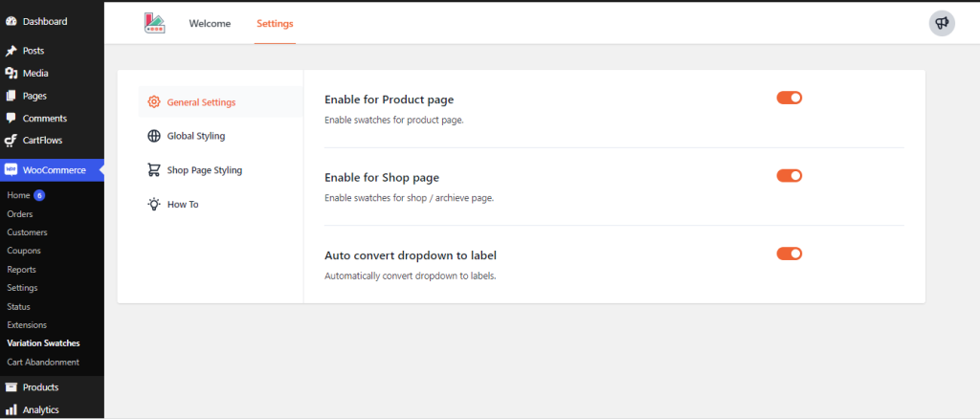Click the Shop Page Styling cart icon

154,170
